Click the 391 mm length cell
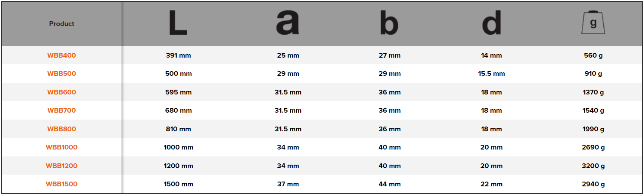The image size is (644, 195). (178, 55)
